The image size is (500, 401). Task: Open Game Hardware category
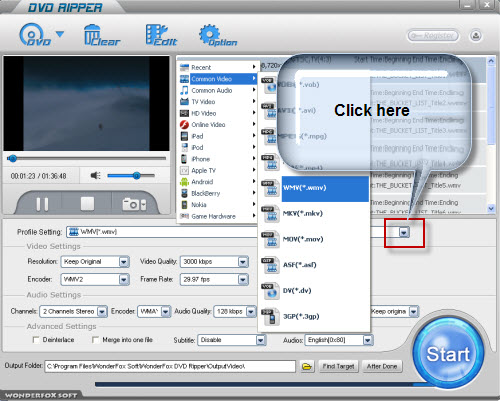tap(218, 216)
